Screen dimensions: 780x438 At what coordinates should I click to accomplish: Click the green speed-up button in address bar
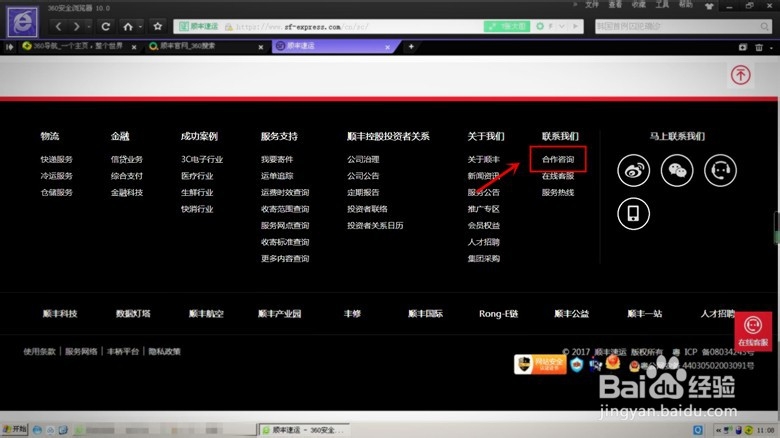[507, 26]
